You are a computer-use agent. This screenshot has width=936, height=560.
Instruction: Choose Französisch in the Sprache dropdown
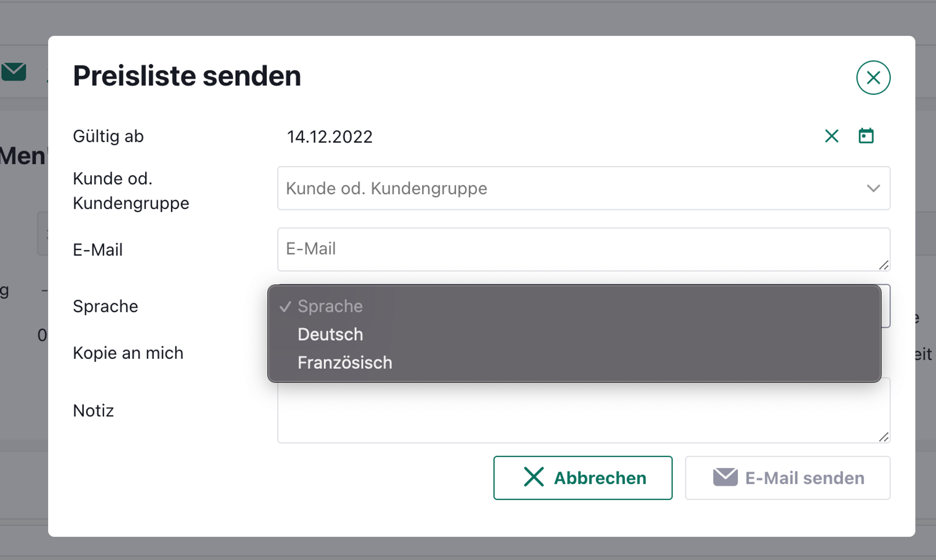345,363
